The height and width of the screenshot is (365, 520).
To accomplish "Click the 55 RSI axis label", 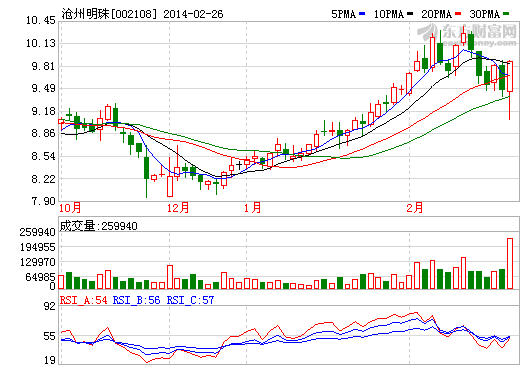I will [50, 336].
